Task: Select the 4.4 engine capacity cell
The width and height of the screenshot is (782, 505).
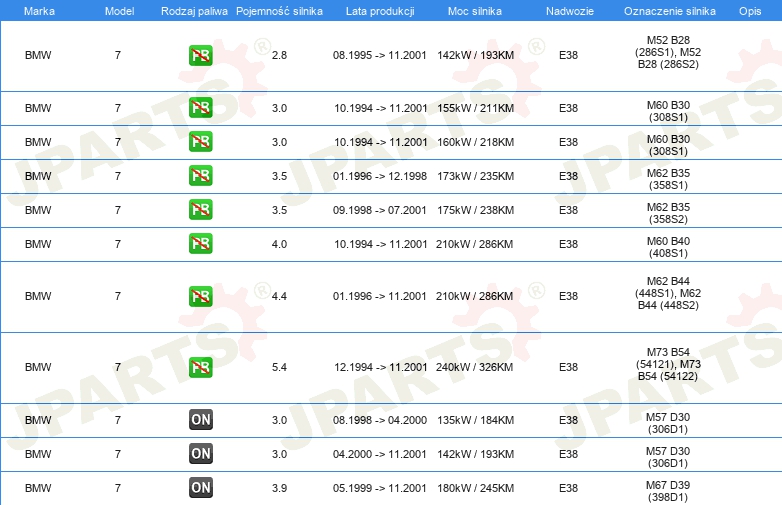Action: click(279, 296)
